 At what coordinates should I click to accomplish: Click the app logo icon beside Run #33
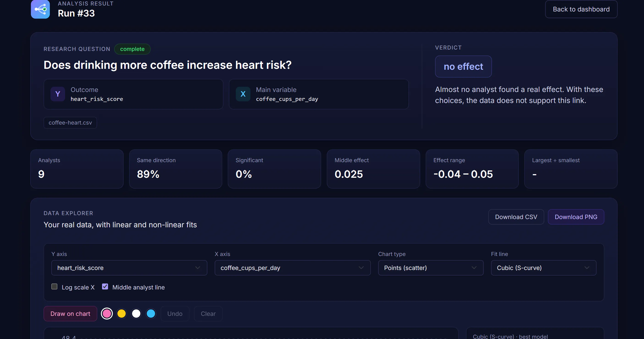tap(40, 9)
